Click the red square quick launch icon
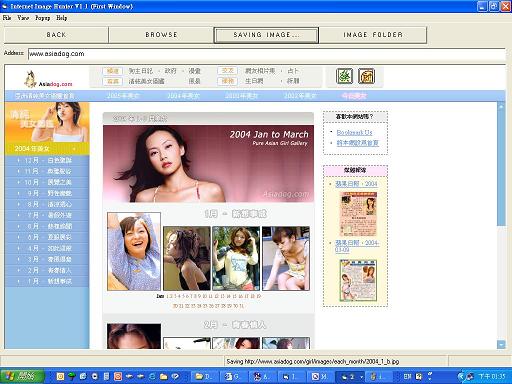The height and width of the screenshot is (384, 512). tap(118, 377)
